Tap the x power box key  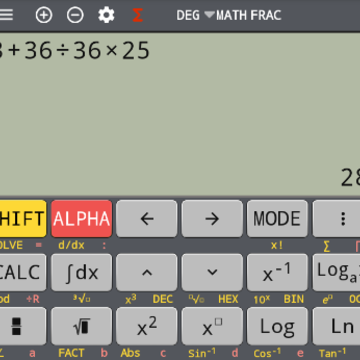click(212, 326)
